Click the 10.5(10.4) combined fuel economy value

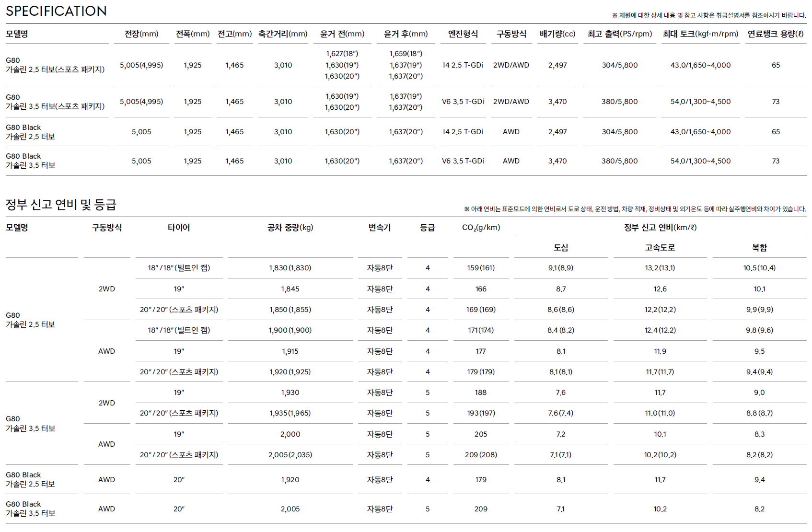click(759, 268)
